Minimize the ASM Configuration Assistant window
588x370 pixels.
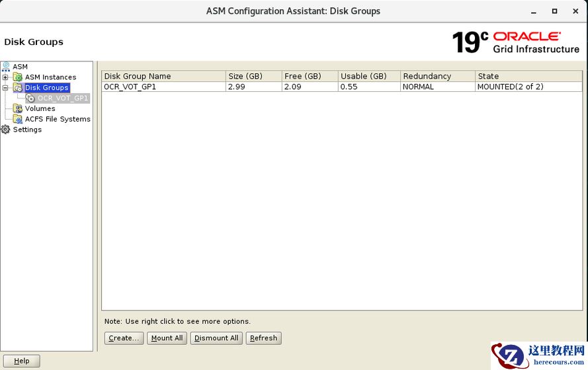[534, 12]
